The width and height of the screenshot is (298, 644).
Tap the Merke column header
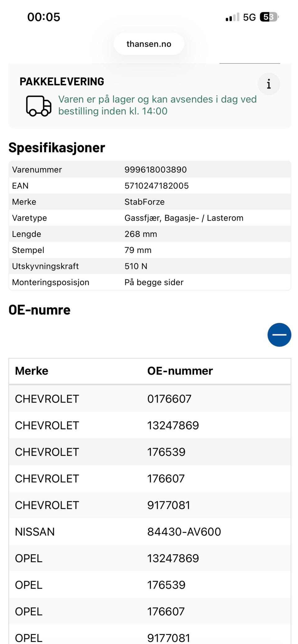click(32, 371)
